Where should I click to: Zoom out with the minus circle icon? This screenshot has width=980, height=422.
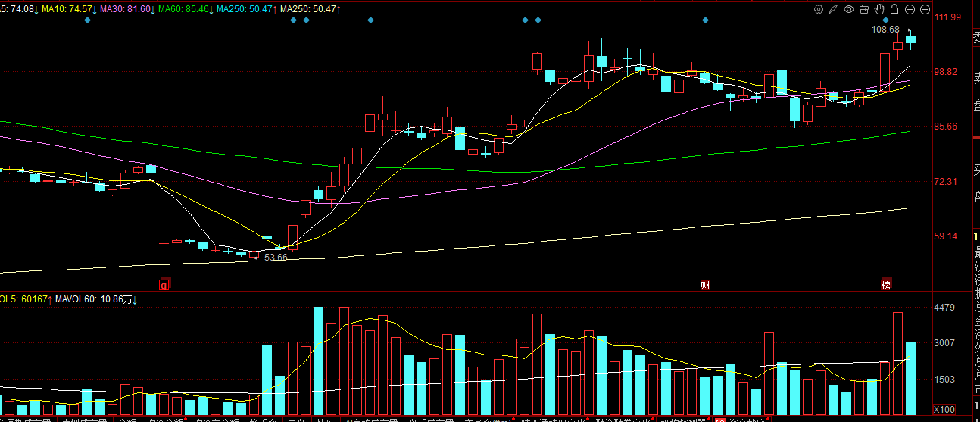pos(925,9)
